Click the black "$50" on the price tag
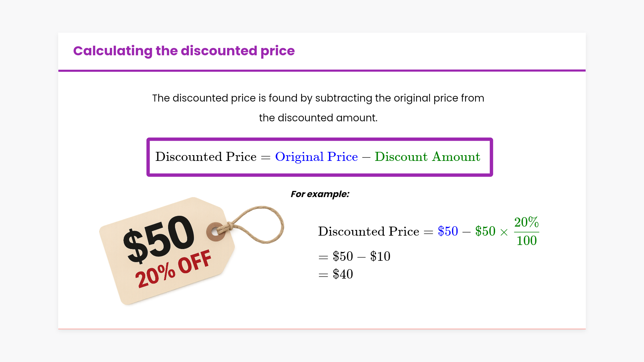 [159, 239]
